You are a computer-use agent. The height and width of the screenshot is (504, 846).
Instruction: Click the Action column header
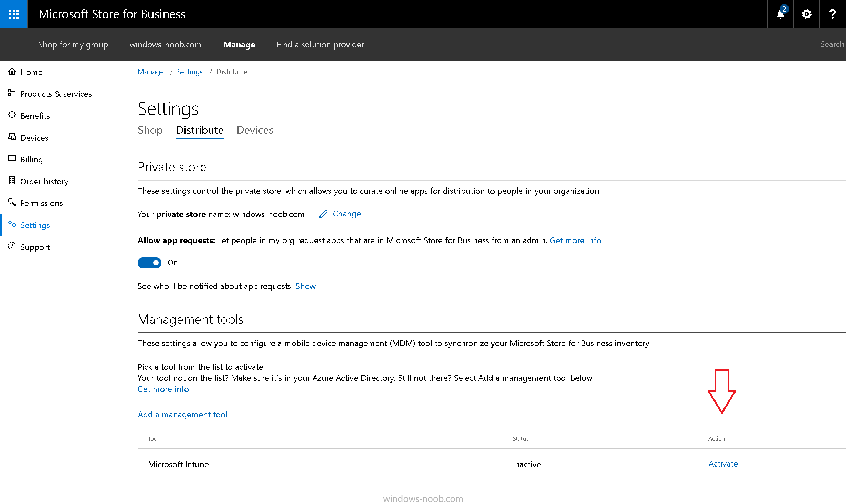coord(716,439)
